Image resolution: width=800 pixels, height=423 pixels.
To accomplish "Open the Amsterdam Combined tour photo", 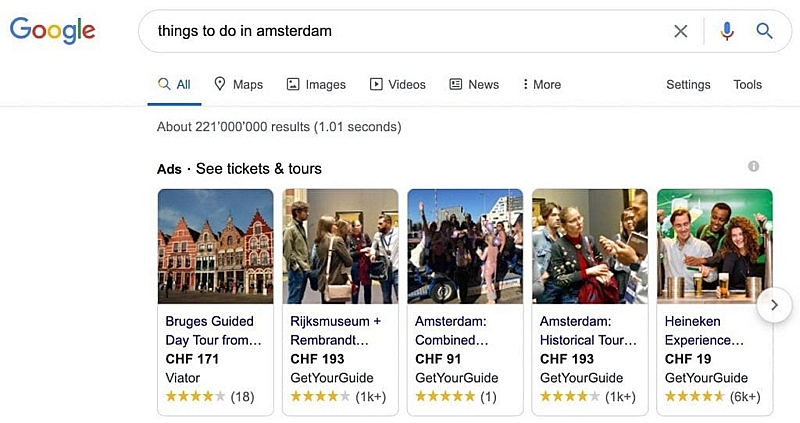I will [x=465, y=246].
